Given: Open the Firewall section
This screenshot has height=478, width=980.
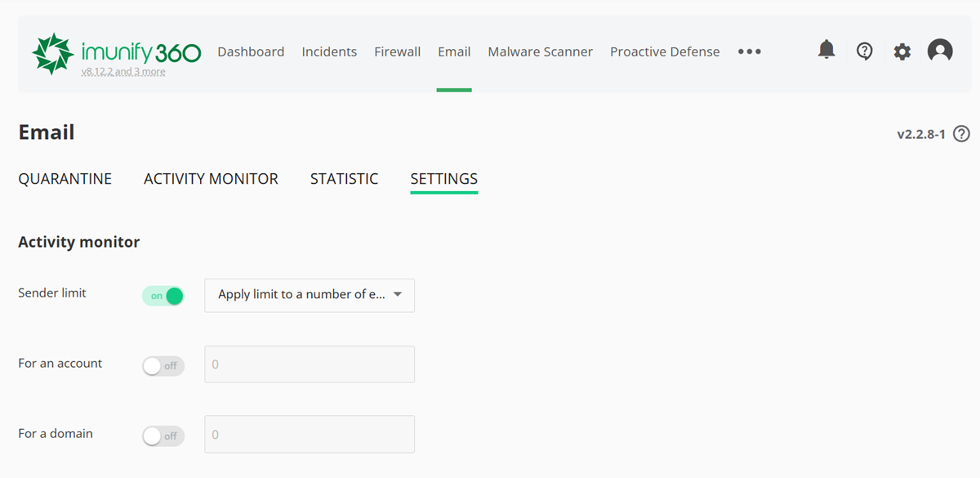Looking at the screenshot, I should 398,51.
